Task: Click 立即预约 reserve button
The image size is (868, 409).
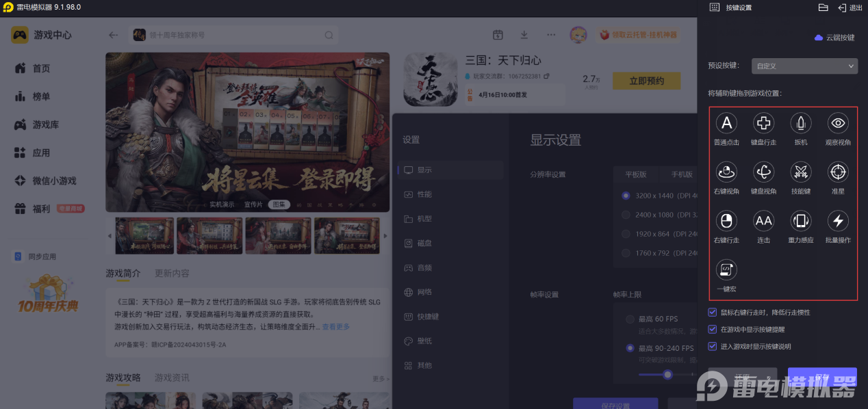Action: coord(647,81)
